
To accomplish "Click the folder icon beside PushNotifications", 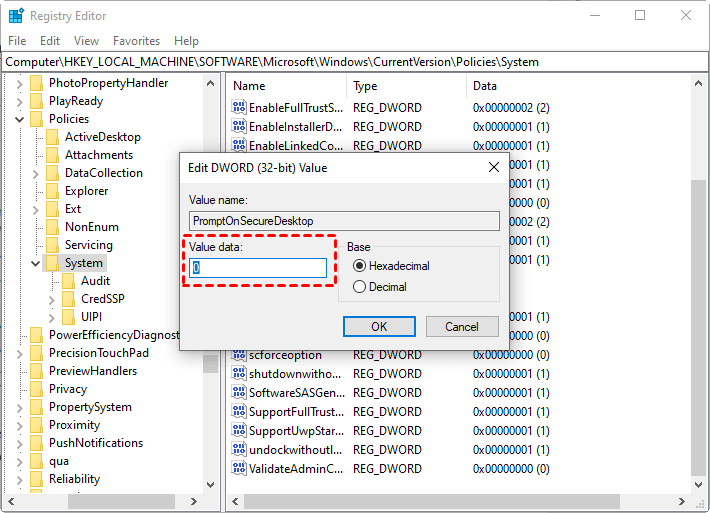I will coord(37,443).
